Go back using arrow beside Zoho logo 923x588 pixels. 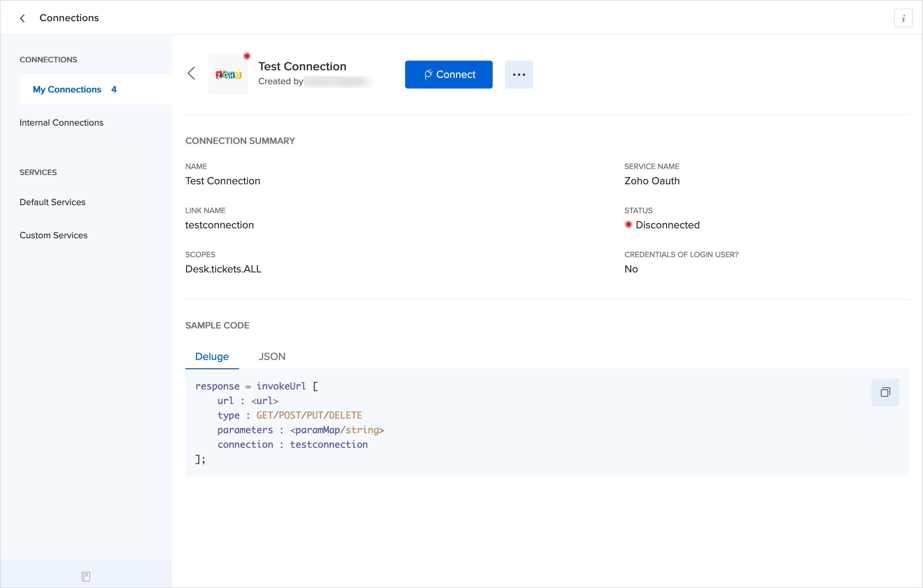click(191, 73)
